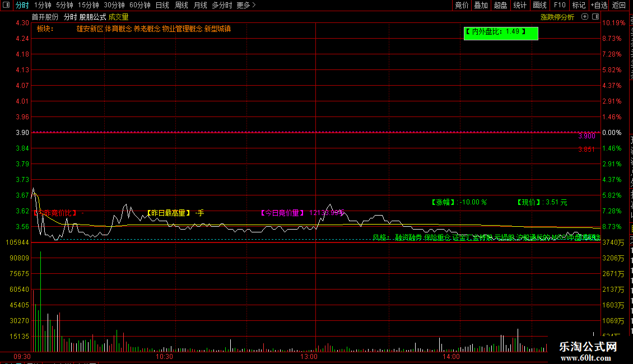Select the 15分钟 period tab
633x364 pixels.
[89, 5]
